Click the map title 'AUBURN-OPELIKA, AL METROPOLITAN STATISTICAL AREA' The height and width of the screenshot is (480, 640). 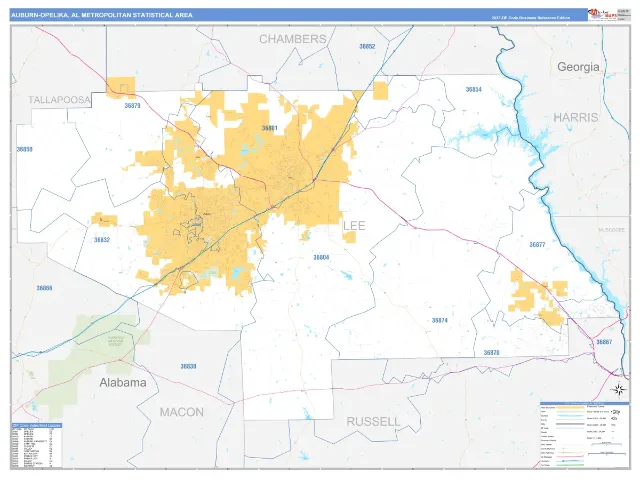pyautogui.click(x=102, y=15)
